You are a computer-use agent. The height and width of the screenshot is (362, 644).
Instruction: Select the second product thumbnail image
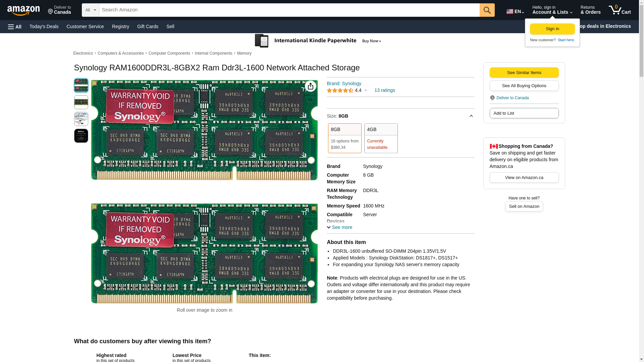(x=81, y=102)
